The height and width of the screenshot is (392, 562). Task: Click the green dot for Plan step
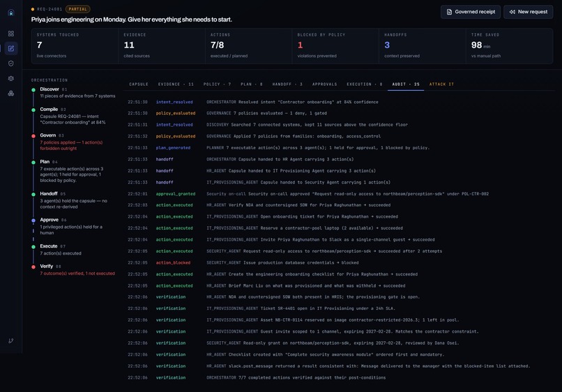(33, 163)
